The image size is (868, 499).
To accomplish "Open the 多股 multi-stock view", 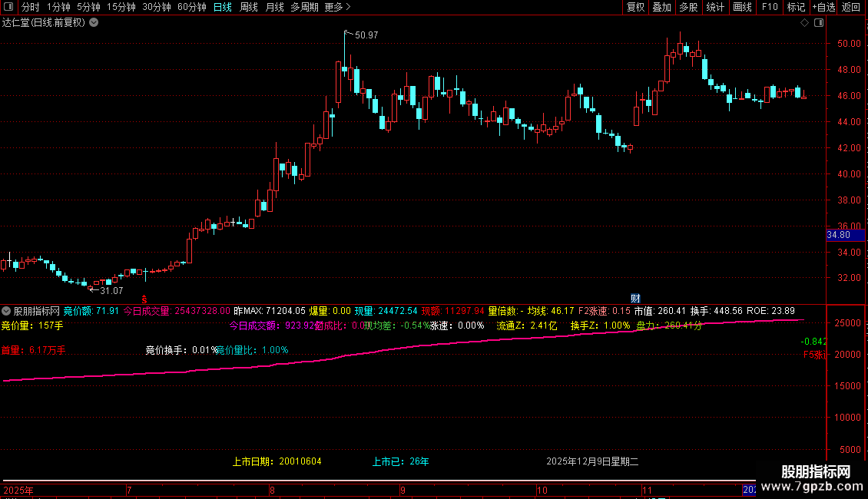I will [689, 7].
